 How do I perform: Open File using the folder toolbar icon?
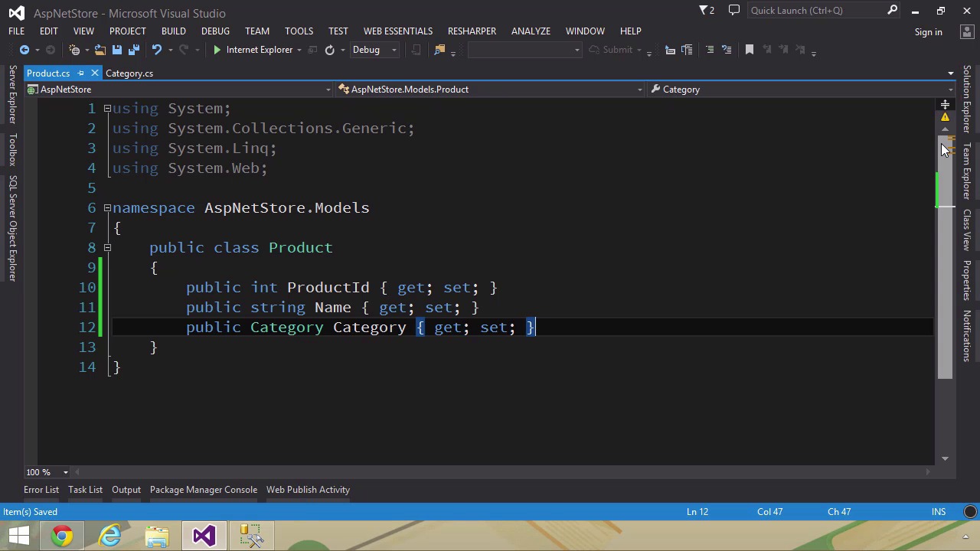pyautogui.click(x=100, y=50)
